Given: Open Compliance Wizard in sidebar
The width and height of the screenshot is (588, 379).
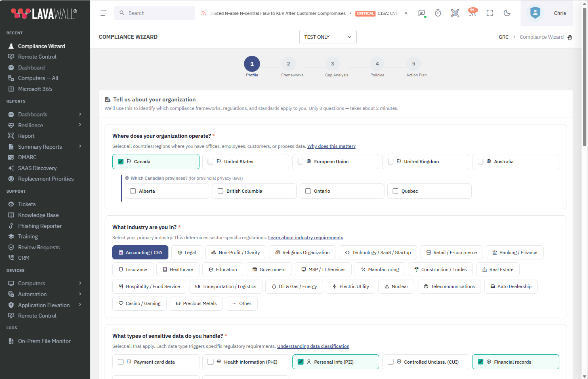Looking at the screenshot, I should click(41, 46).
